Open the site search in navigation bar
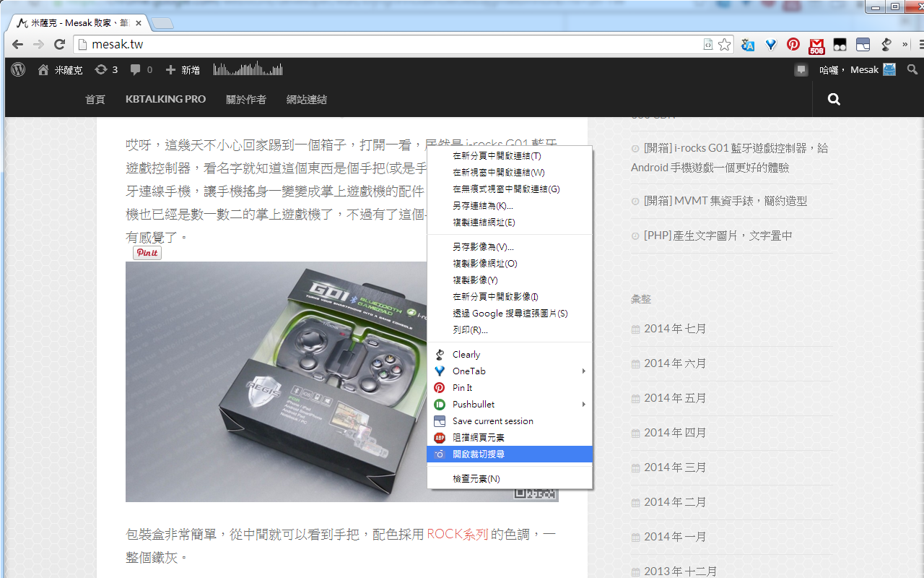Viewport: 924px width, 578px height. click(834, 99)
